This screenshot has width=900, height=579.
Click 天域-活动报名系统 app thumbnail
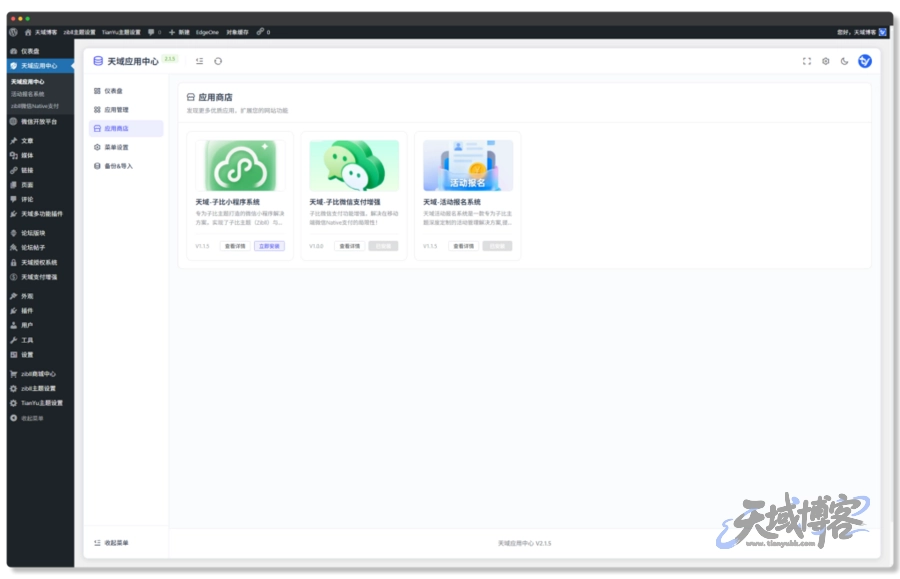click(x=468, y=166)
